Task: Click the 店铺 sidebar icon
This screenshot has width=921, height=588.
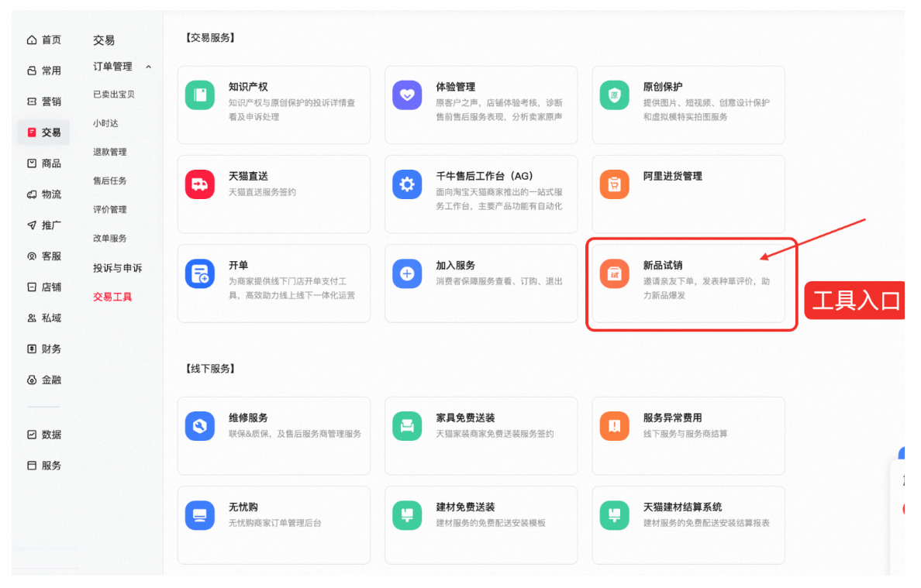Action: 32,287
